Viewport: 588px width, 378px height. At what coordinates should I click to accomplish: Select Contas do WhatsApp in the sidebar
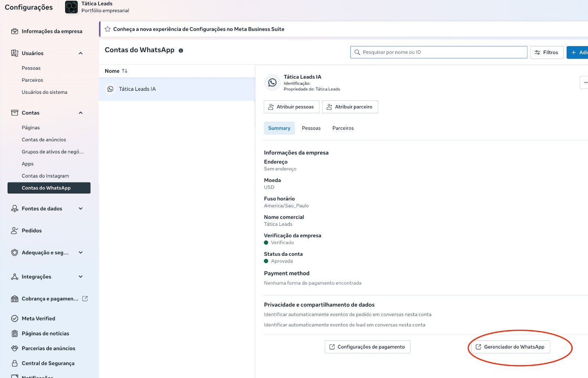(x=49, y=188)
